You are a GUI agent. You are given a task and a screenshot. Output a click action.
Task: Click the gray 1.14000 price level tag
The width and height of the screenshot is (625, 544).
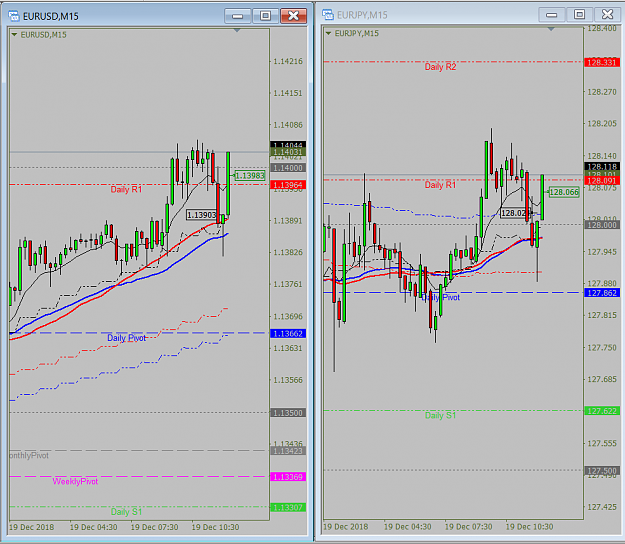point(288,168)
